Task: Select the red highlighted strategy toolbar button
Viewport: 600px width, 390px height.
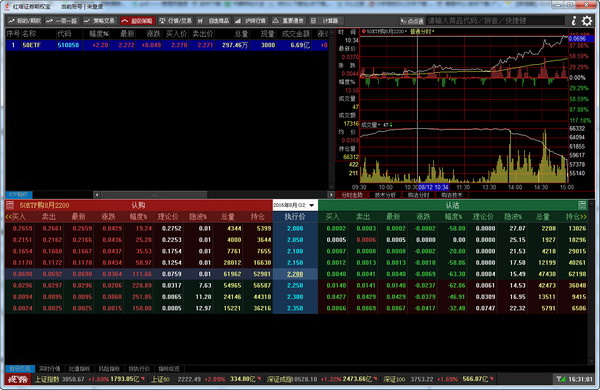Action: tap(137, 21)
